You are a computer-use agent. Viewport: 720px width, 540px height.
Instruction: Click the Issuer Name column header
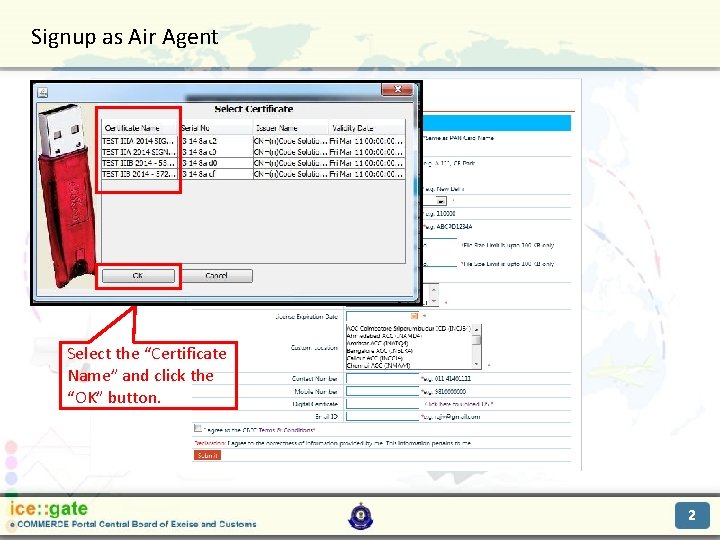(291, 128)
